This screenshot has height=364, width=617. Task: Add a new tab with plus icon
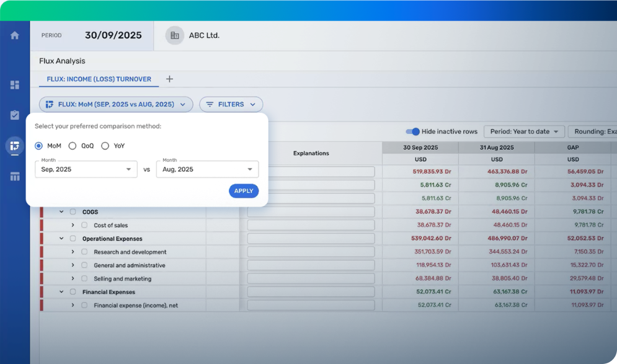169,79
